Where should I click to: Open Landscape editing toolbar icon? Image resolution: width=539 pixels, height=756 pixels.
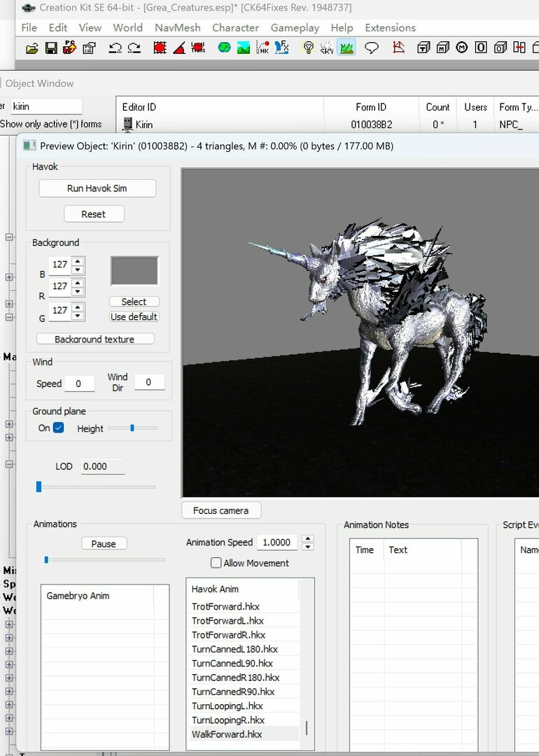point(244,48)
